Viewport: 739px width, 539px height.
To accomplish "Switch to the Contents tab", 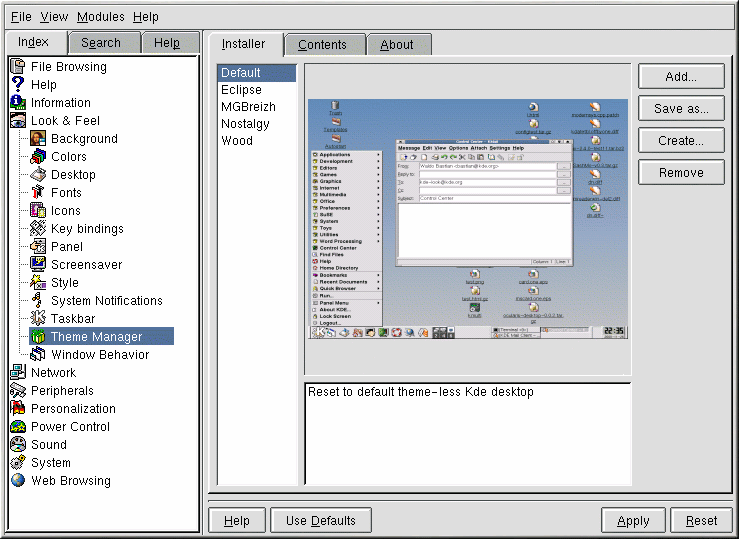I will pos(322,45).
